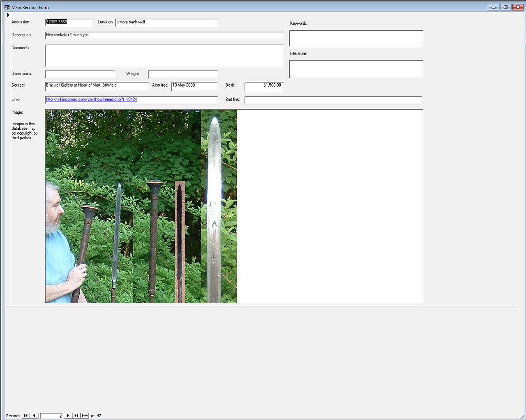526x420 pixels.
Task: Click inside the Comments text box
Action: pos(164,55)
